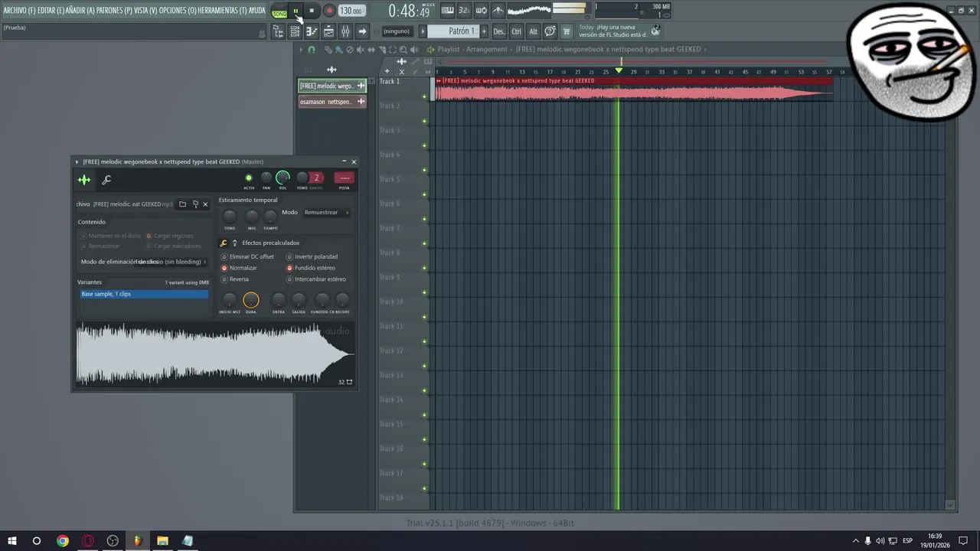The image size is (980, 551).
Task: Toggle the metronome icon
Action: (x=498, y=11)
